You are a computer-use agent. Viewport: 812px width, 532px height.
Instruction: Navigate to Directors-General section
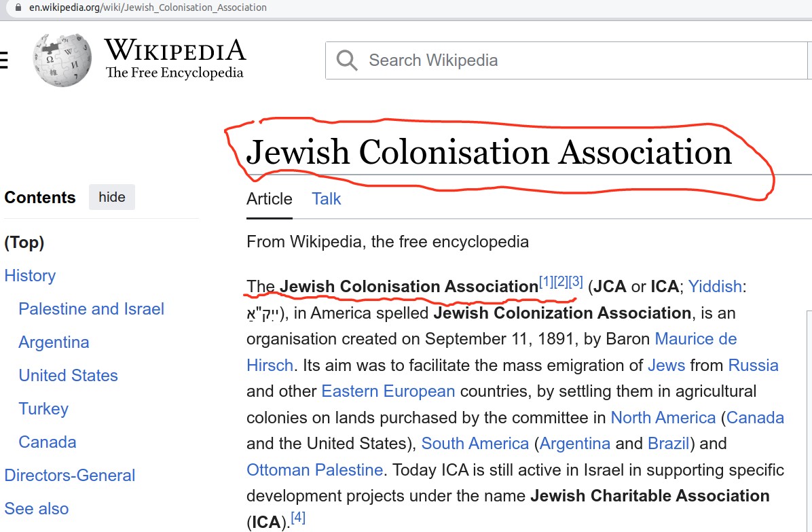[x=70, y=475]
